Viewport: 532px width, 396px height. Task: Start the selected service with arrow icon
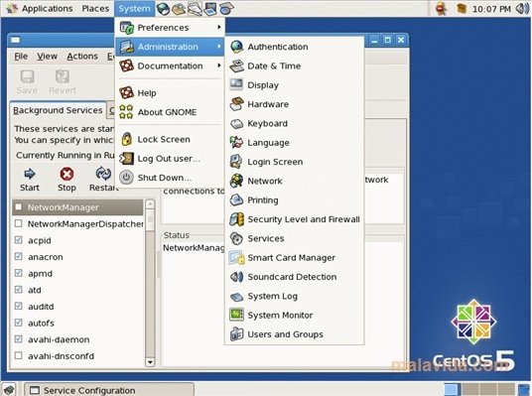coord(30,174)
